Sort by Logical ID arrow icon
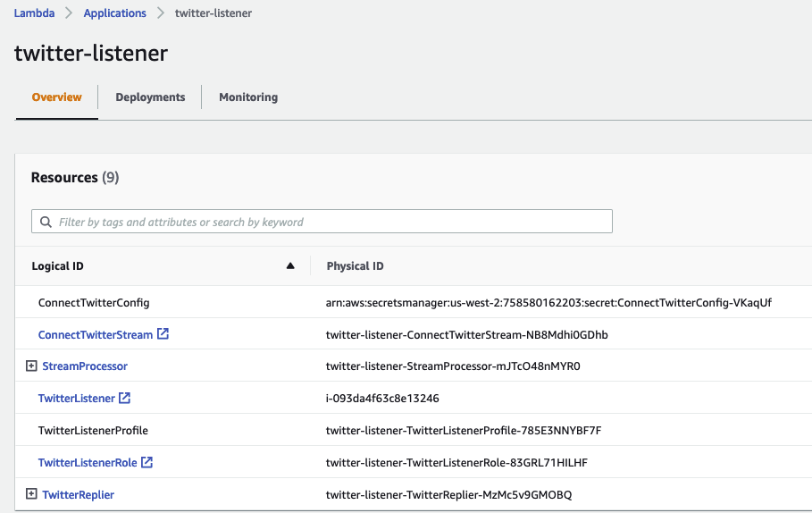 (x=289, y=266)
